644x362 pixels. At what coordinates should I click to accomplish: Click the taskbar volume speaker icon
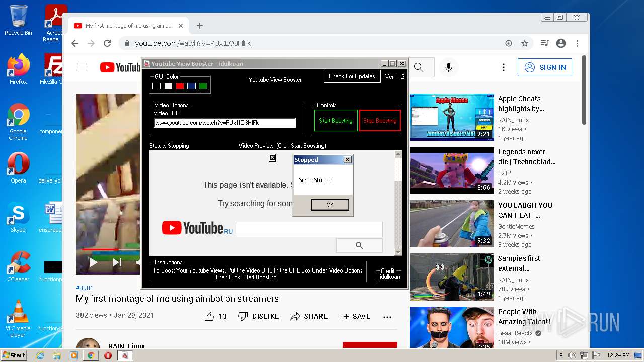[572, 355]
